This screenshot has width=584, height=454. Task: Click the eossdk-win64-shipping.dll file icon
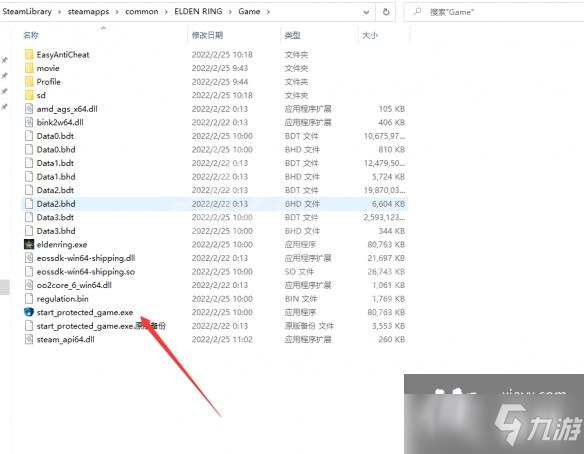coord(29,258)
